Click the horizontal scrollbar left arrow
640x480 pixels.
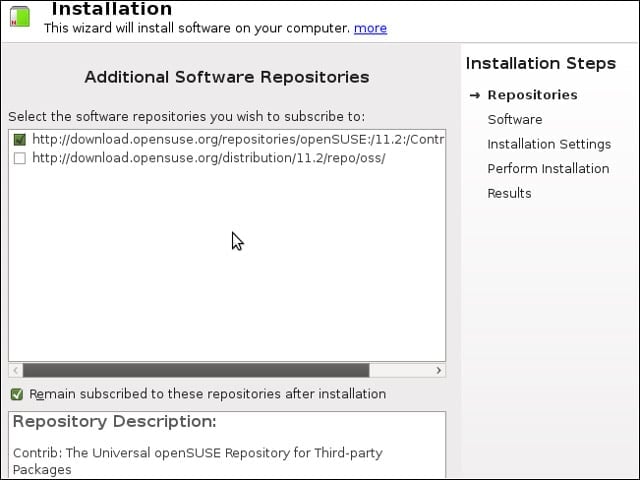tap(16, 371)
